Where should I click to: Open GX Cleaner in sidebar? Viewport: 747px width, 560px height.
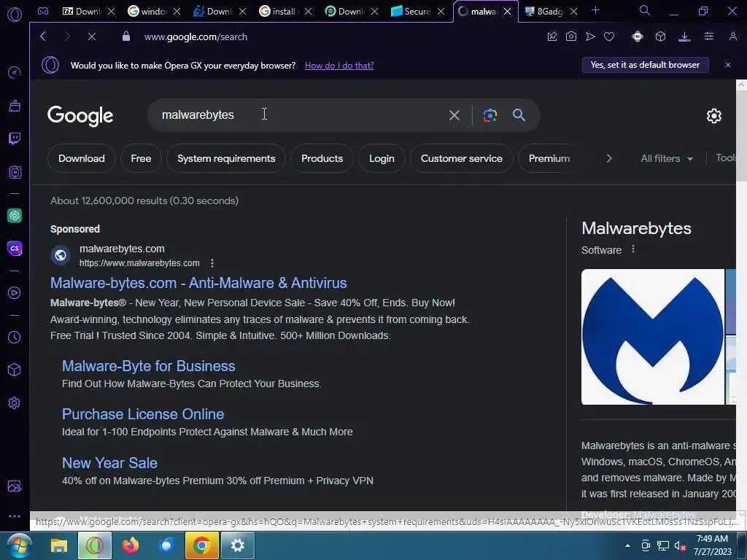(x=15, y=106)
